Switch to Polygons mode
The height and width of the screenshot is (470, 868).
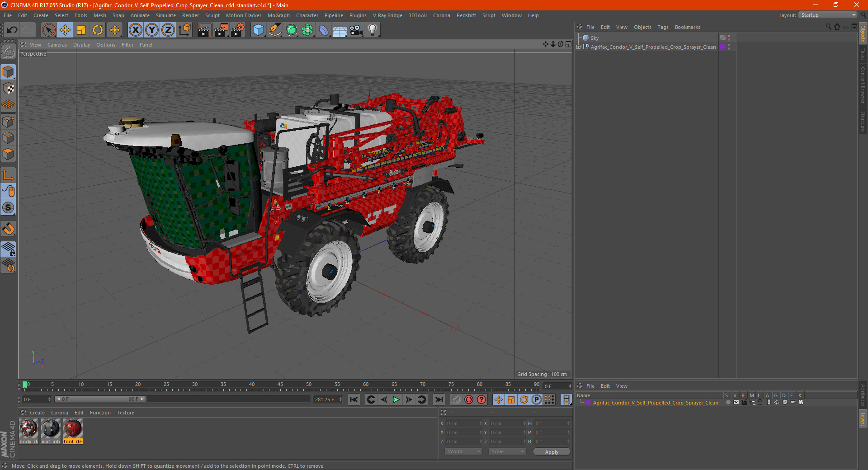click(8, 154)
